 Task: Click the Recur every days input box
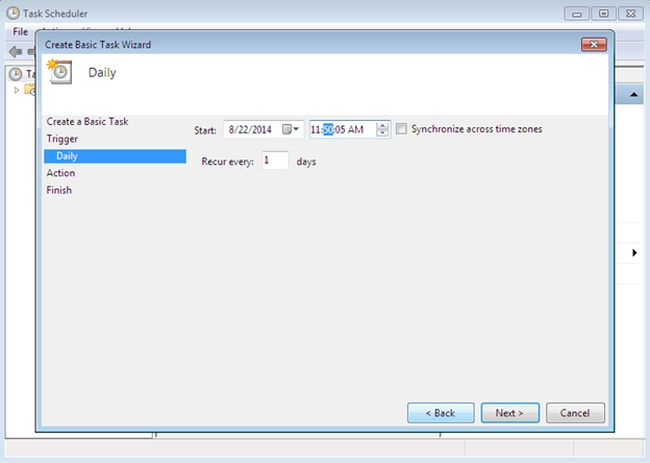[275, 160]
